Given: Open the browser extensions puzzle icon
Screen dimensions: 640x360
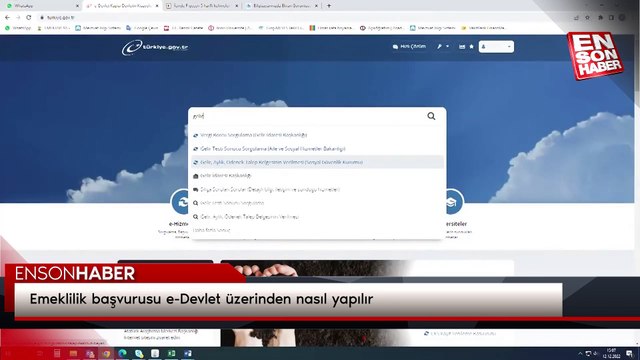Looking at the screenshot, I should tap(600, 18).
